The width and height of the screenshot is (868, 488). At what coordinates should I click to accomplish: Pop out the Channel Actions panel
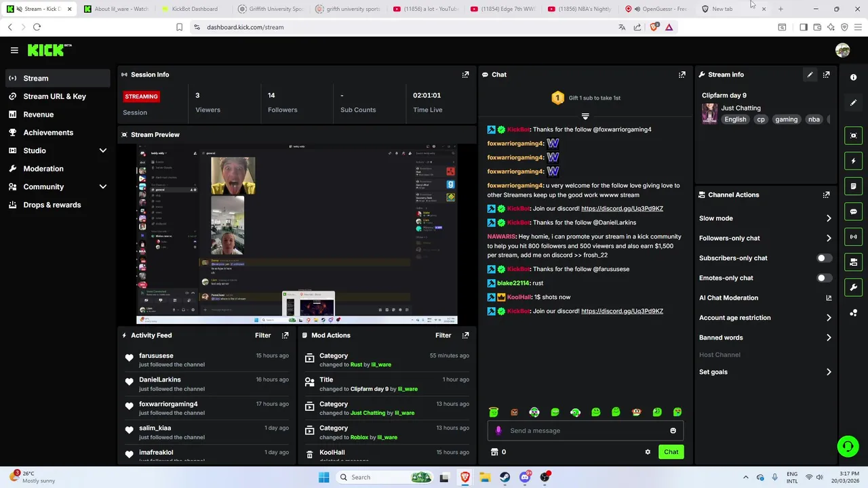[826, 195]
